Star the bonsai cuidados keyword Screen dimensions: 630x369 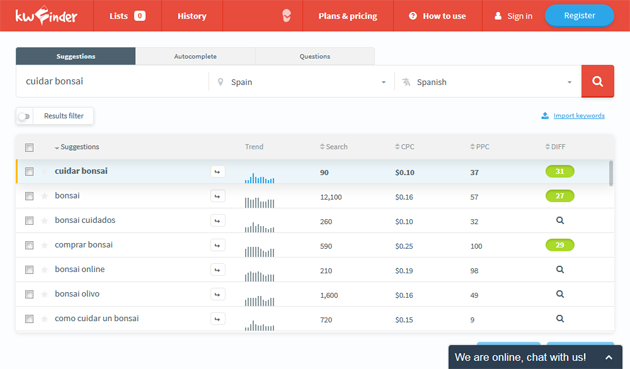tap(45, 221)
